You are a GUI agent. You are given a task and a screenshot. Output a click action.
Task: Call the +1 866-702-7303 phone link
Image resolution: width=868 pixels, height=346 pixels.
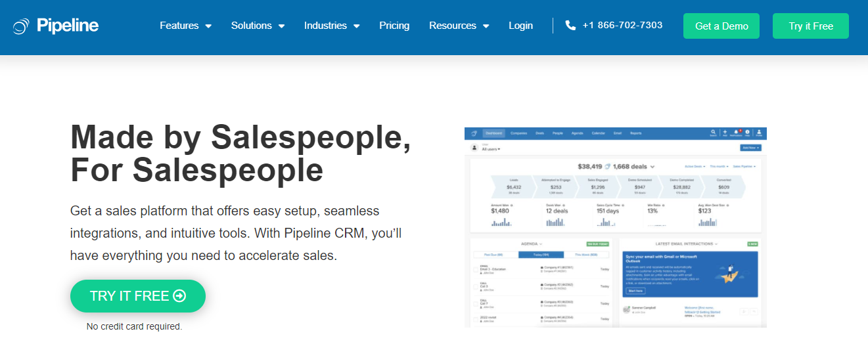[614, 26]
